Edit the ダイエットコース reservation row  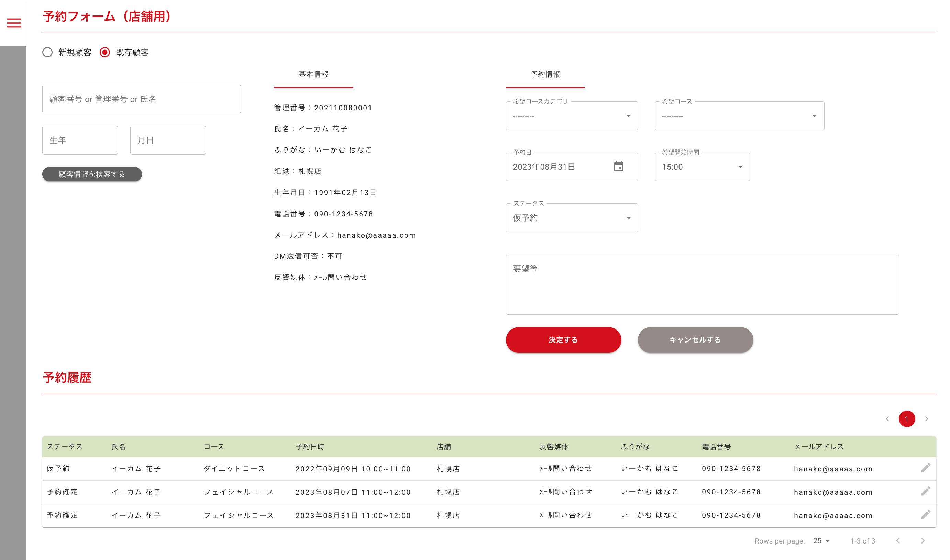click(925, 468)
